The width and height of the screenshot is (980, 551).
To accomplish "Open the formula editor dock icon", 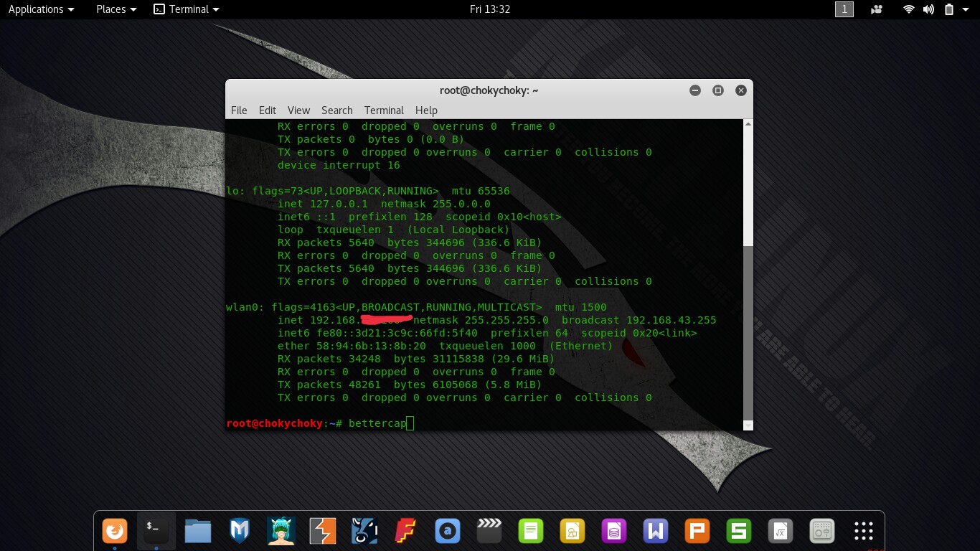I will (x=780, y=531).
